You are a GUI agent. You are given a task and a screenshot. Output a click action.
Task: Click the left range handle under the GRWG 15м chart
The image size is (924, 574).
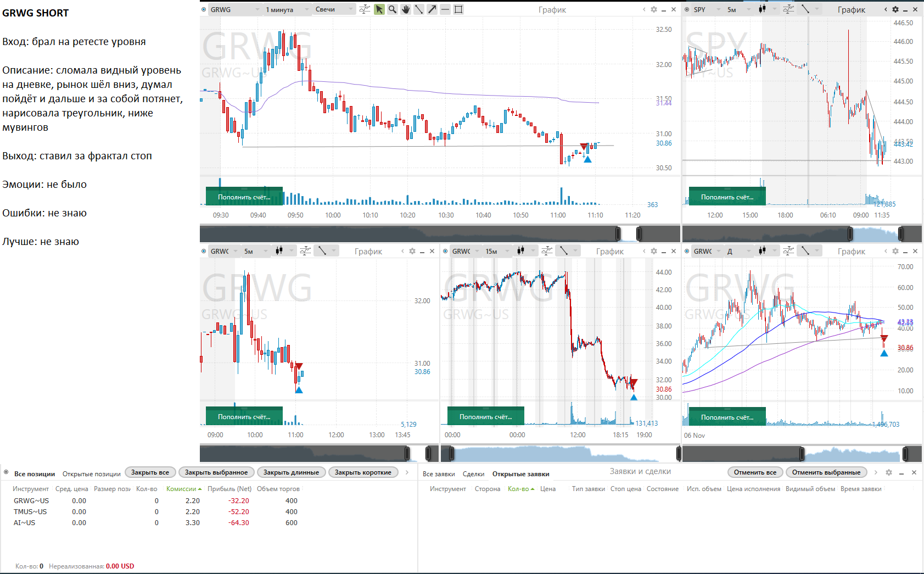pos(451,454)
